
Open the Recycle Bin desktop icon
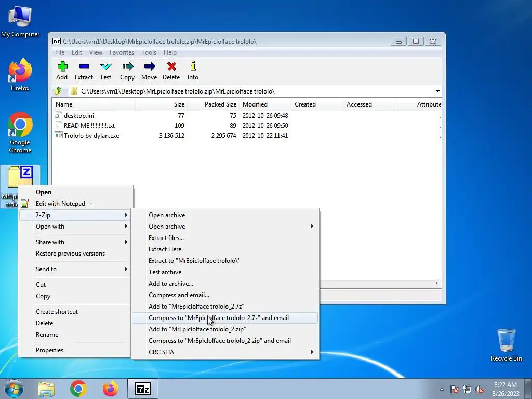(x=506, y=345)
